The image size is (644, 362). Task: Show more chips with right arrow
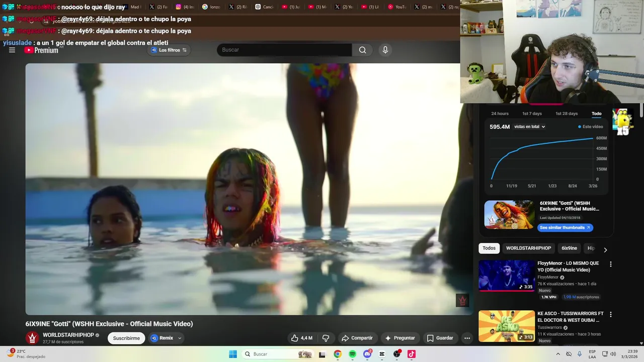coord(605,249)
